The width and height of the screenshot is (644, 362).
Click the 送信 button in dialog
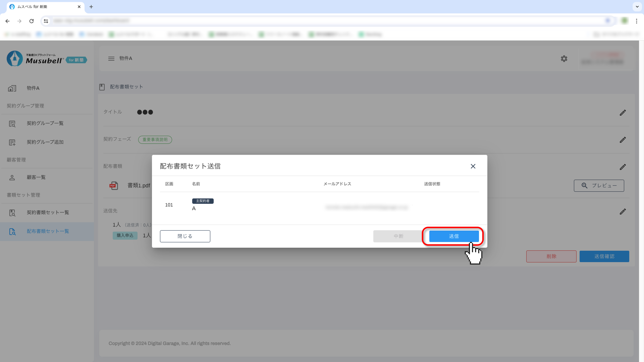coord(454,236)
